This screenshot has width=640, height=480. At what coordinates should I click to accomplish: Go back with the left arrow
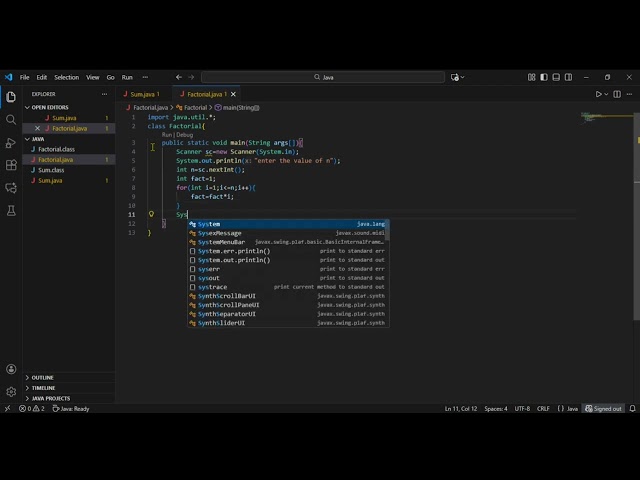tap(179, 77)
